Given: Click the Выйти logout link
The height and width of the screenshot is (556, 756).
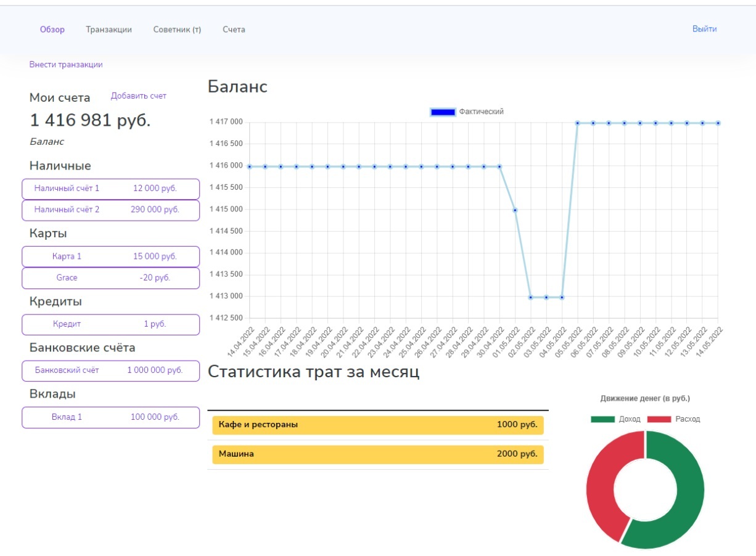Looking at the screenshot, I should point(704,29).
